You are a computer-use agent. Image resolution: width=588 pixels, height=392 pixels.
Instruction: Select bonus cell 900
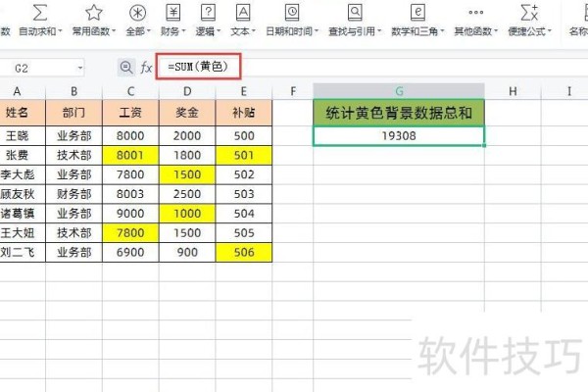(x=187, y=253)
